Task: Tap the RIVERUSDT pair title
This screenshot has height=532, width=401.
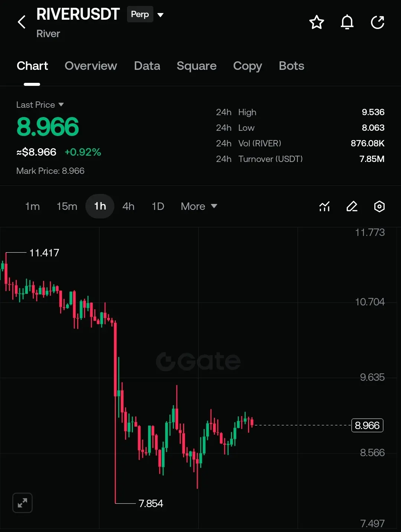Action: coord(78,14)
